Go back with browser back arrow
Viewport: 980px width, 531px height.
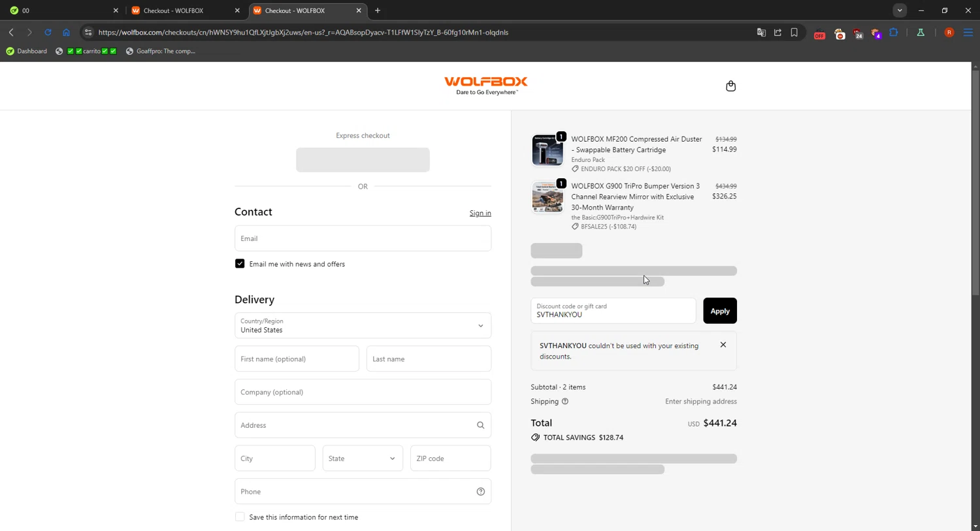point(11,32)
